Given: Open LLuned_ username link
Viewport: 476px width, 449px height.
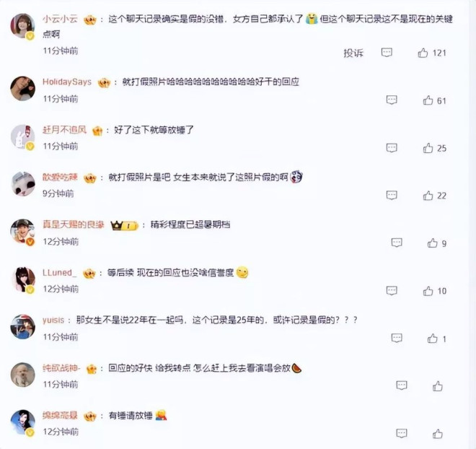Looking at the screenshot, I should [59, 272].
